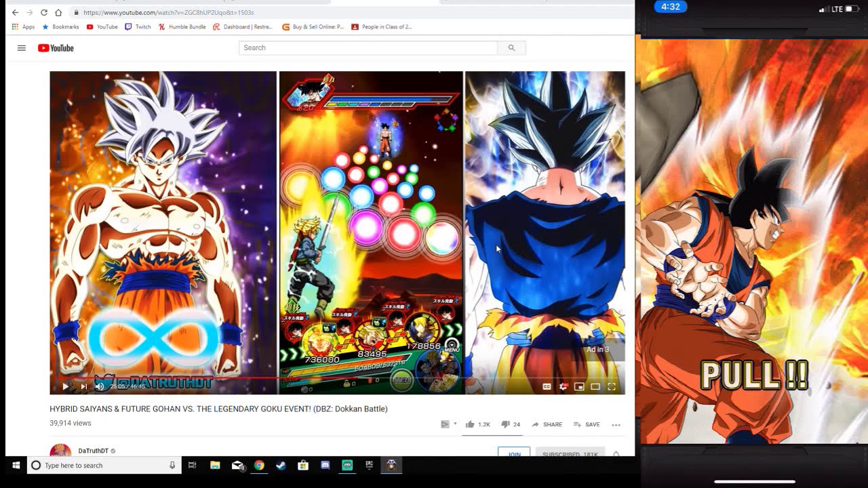Open Microsoft Store from the taskbar
Screen dimensions: 868x488
click(303, 465)
